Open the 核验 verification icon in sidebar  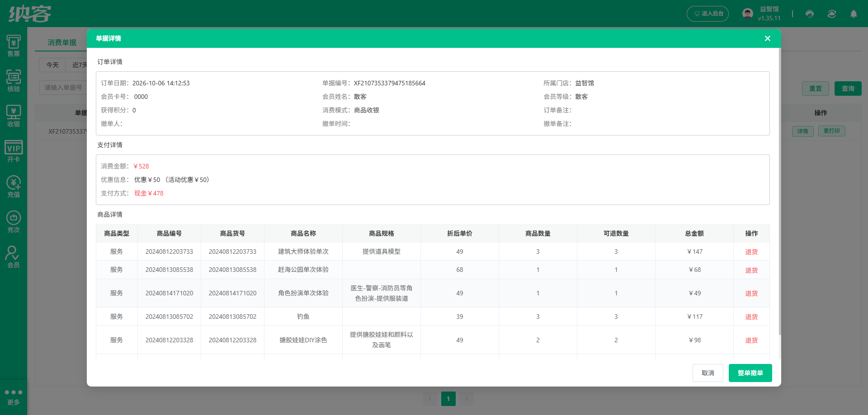pos(14,81)
